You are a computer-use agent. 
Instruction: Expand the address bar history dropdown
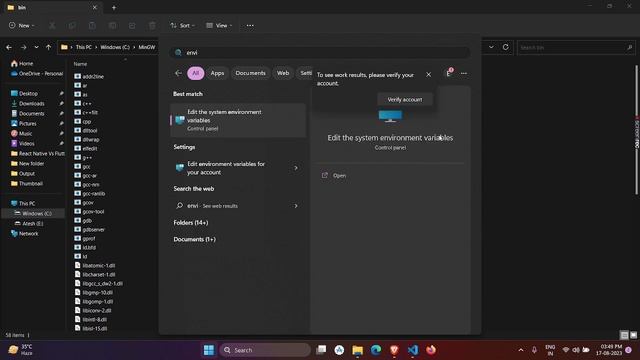click(x=491, y=47)
